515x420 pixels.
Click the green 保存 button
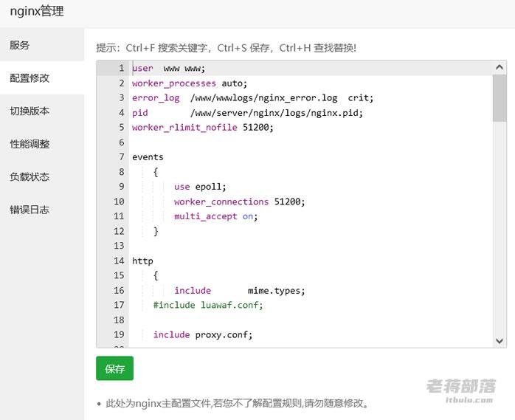(114, 368)
